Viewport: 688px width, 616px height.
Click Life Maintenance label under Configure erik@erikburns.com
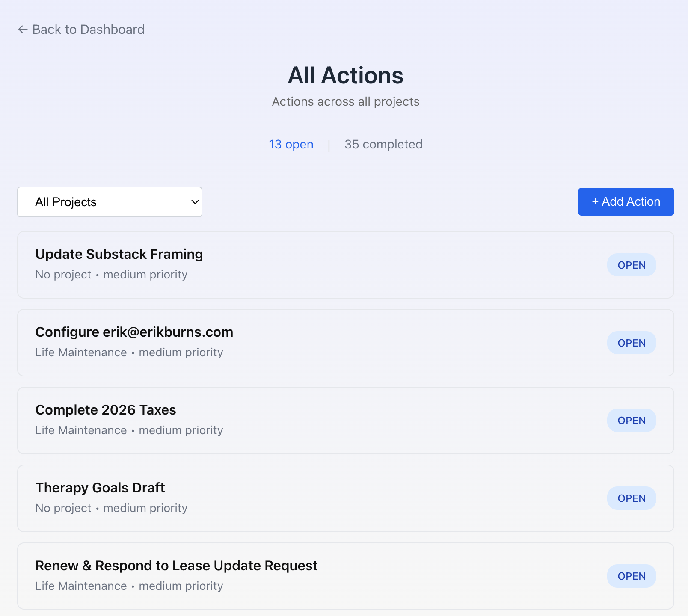coord(81,352)
